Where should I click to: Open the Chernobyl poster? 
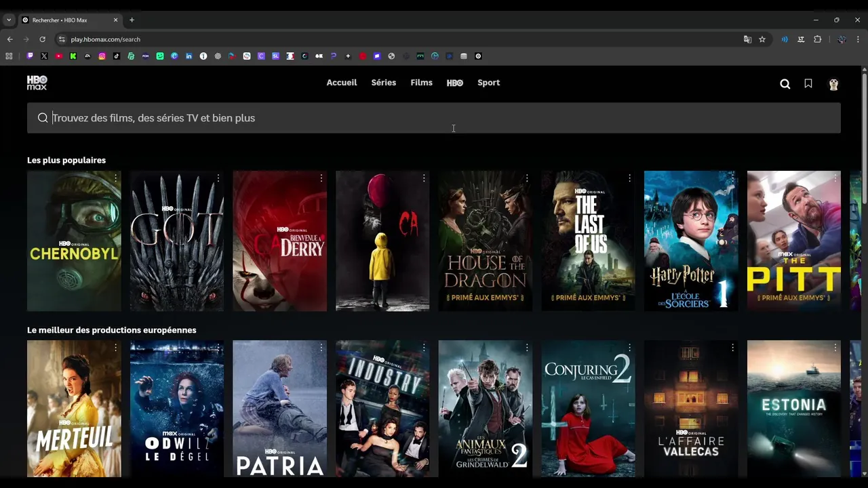74,241
